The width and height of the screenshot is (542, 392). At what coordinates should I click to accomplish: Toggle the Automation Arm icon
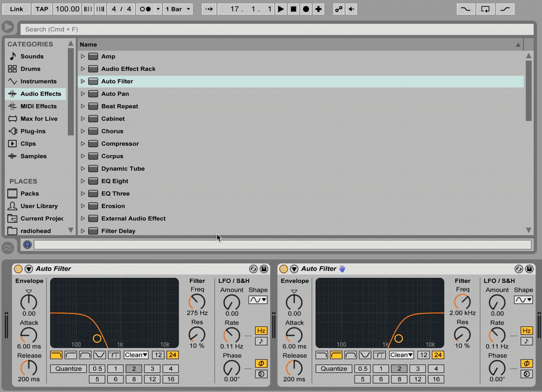339,9
